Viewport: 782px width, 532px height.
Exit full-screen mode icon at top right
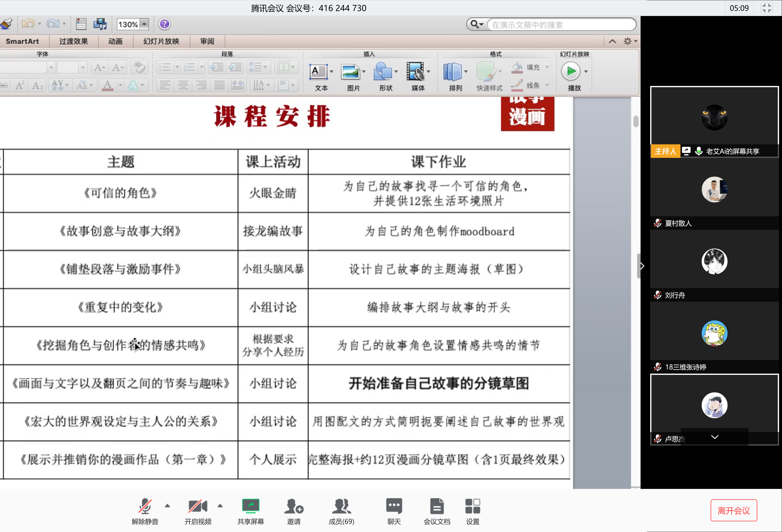[x=767, y=8]
